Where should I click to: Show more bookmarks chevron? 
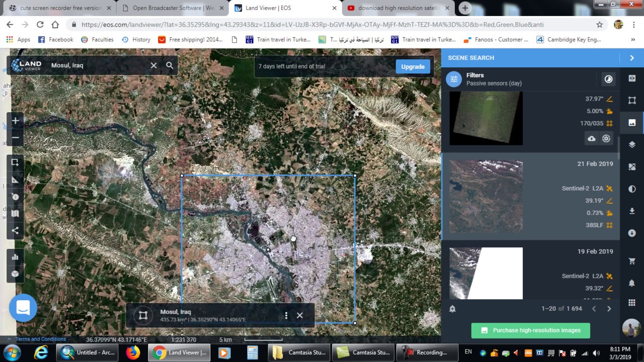(632, 39)
